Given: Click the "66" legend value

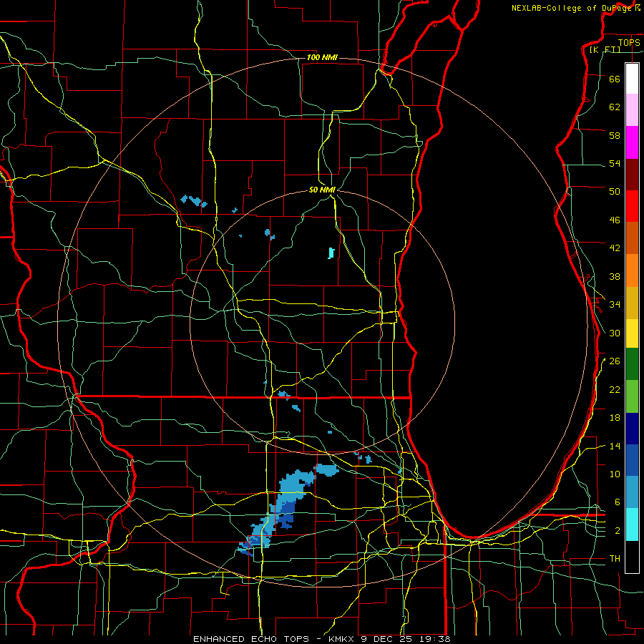Looking at the screenshot, I should (x=615, y=79).
